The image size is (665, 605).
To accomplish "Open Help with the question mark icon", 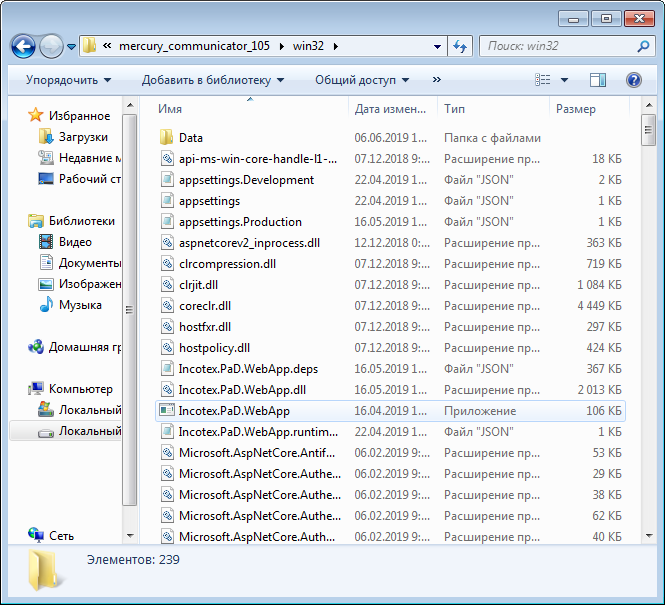I will (634, 80).
